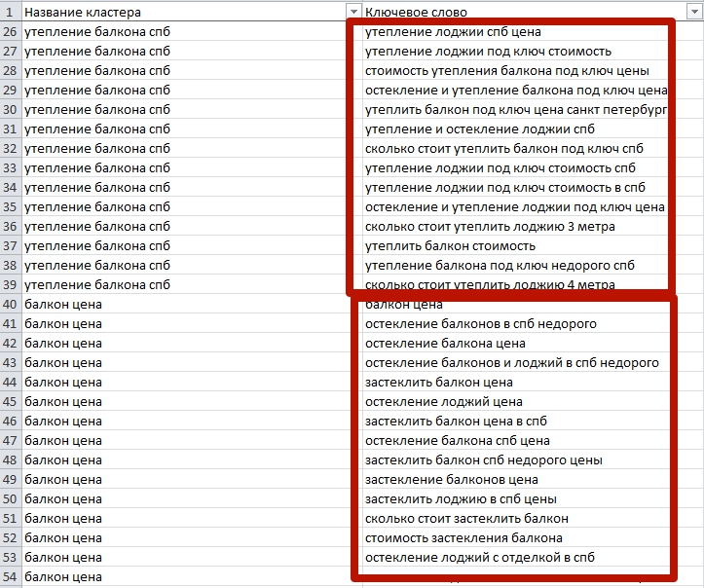This screenshot has width=704, height=588.
Task: Open the filter dropdown for Ключевое слово
Action: point(693,12)
